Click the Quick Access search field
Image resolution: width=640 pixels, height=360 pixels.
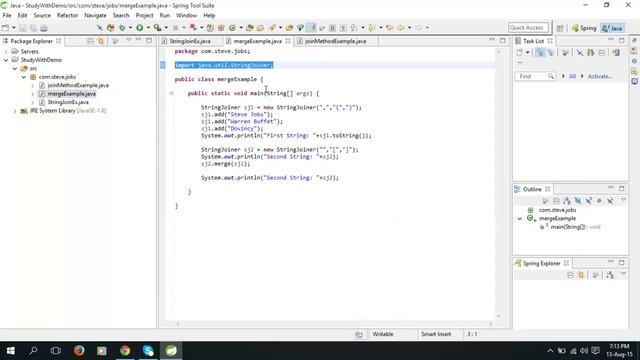[529, 28]
